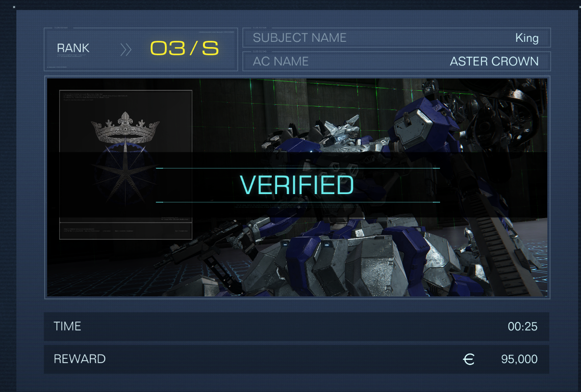Select the ASTER CROWN AC name
Screen dimensions: 581x392
tap(494, 61)
